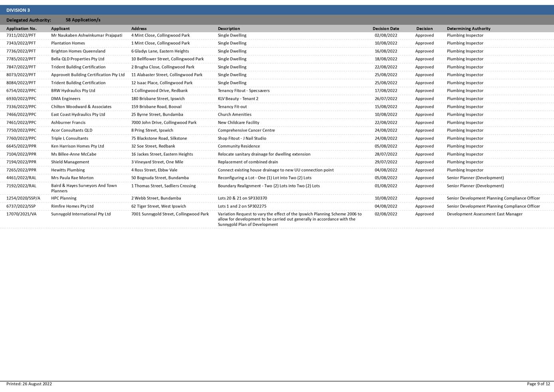Viewport: 554px width, 392px height.
Task: Click applicant 'Brighton Homes Queensland'
Action: pyautogui.click(x=78, y=51)
